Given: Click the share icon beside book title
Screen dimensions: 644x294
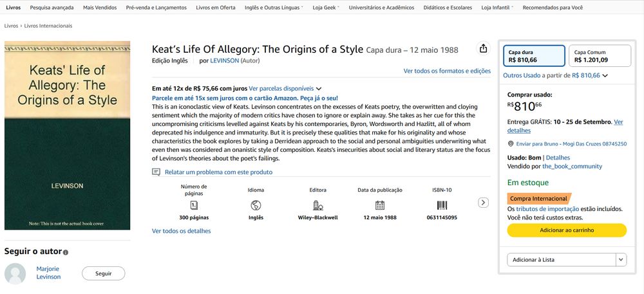Looking at the screenshot, I should (483, 48).
